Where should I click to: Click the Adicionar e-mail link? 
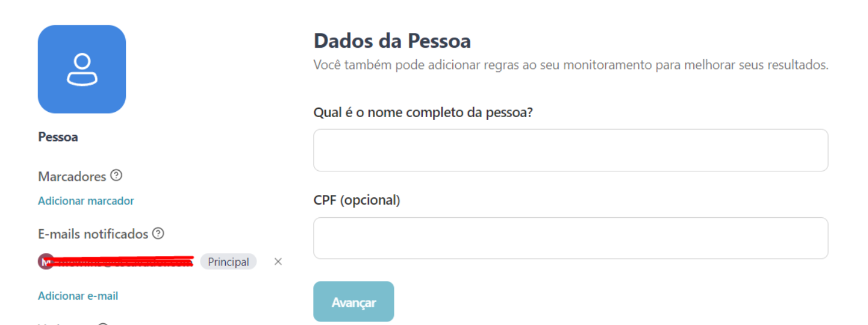78,296
